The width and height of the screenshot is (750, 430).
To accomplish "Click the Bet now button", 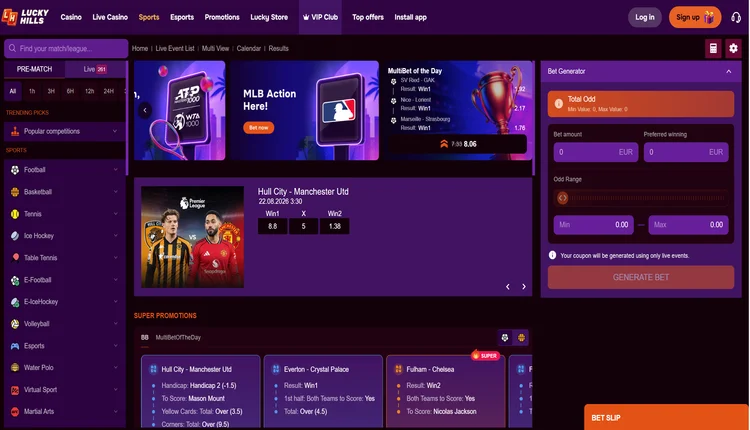I will tap(259, 128).
